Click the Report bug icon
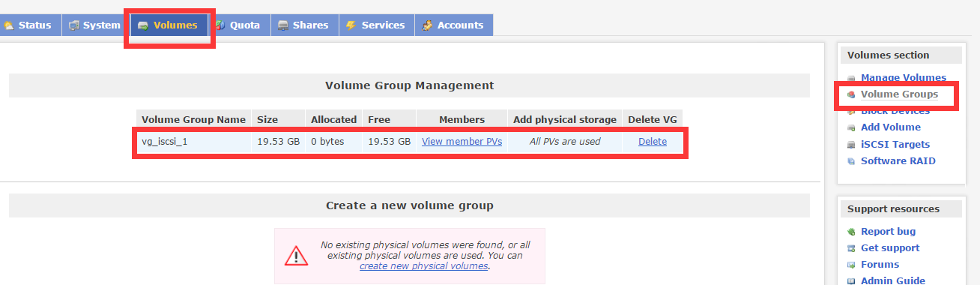 pos(851,232)
